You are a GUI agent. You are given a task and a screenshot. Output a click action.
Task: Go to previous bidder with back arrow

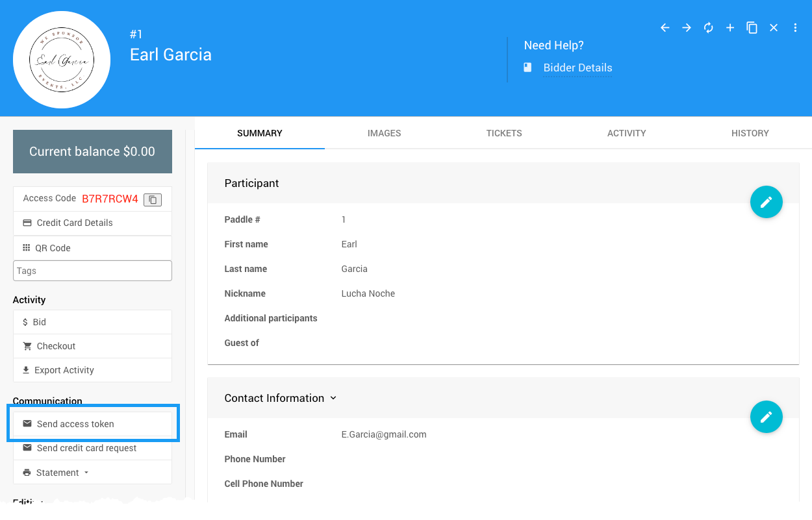pos(665,28)
